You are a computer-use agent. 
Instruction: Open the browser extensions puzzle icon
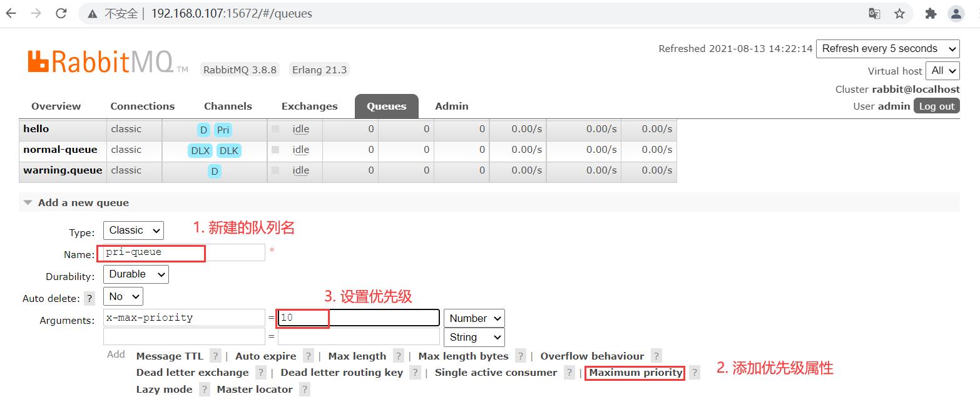[x=931, y=13]
